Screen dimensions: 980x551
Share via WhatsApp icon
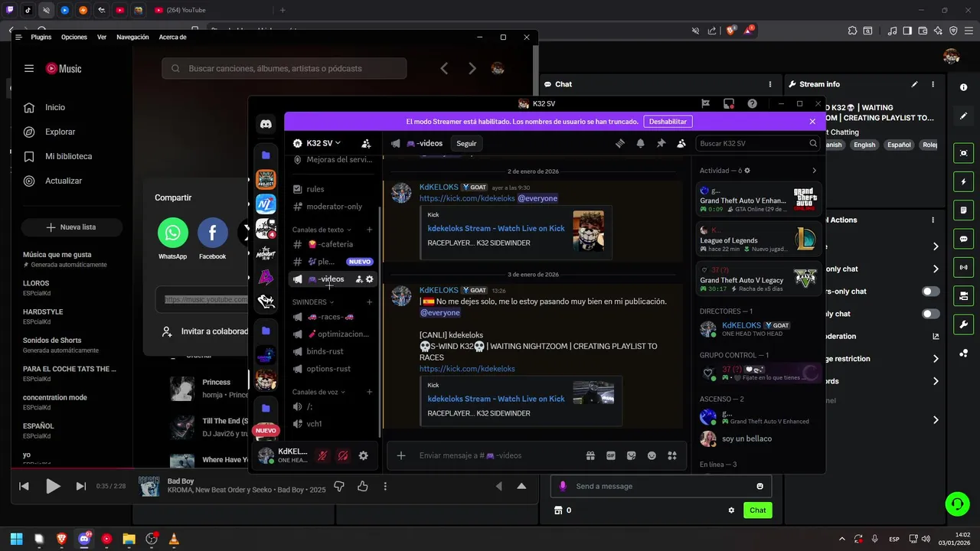pyautogui.click(x=172, y=233)
